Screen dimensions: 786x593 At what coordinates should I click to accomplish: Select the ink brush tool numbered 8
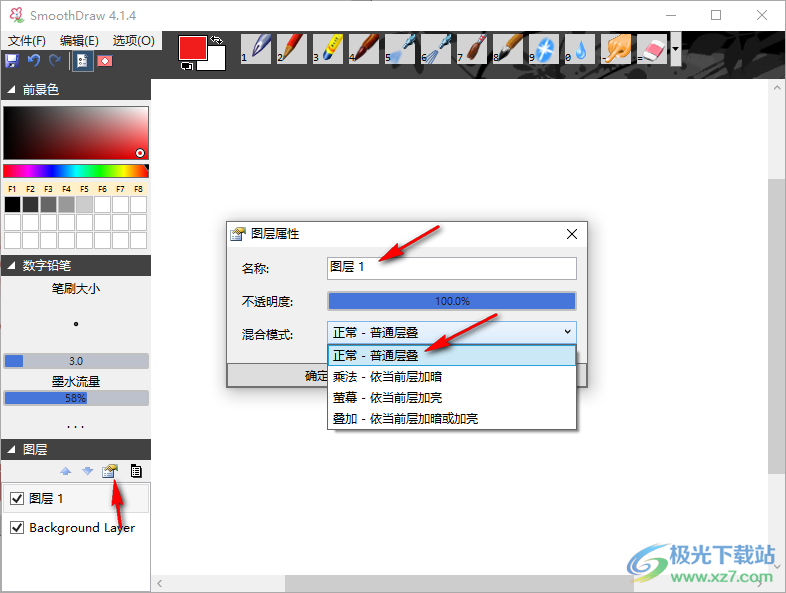click(x=508, y=49)
